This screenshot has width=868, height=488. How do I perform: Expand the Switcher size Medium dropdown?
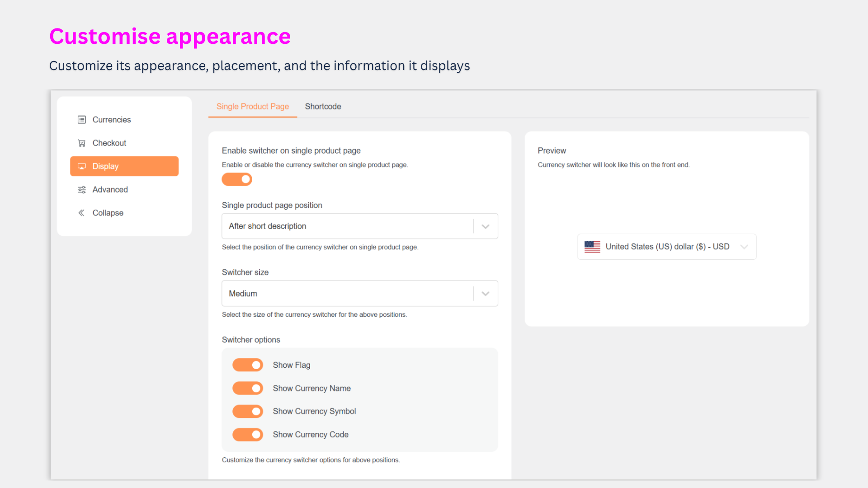tap(348, 294)
